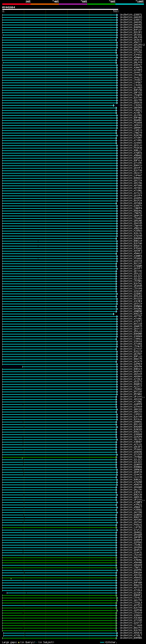Select hit UniRef100_B9FLU3

point(131,357)
